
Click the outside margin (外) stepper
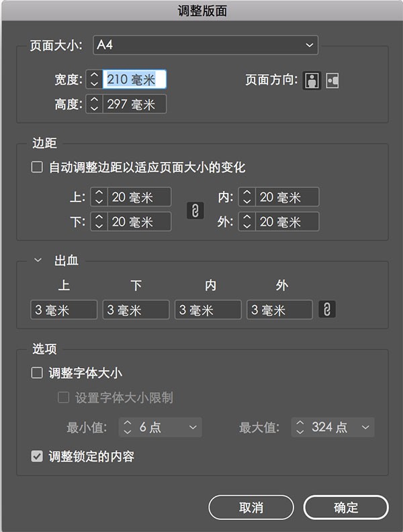(247, 222)
